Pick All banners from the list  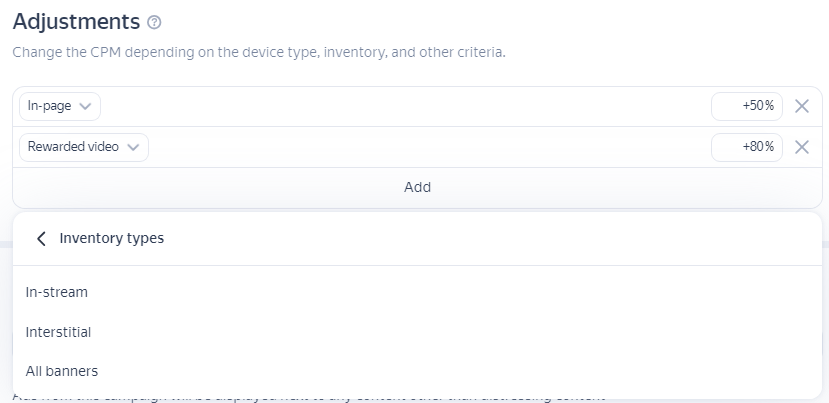[62, 371]
